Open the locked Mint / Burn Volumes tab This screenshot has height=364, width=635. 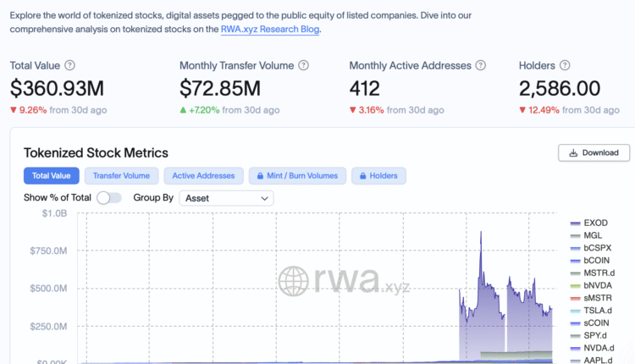[x=297, y=175]
